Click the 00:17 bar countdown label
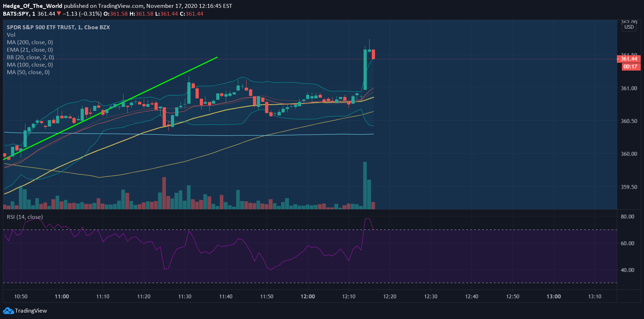Viewport: 644px width, 319px height. [x=630, y=67]
